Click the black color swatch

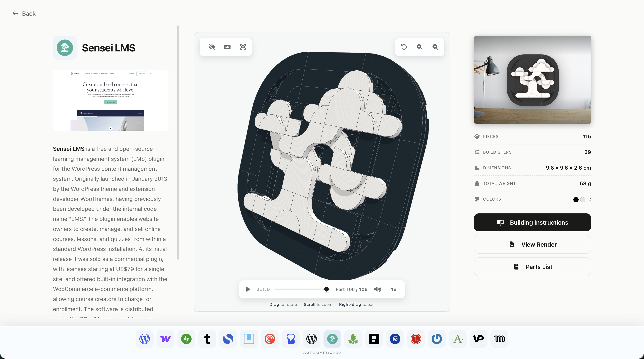pos(576,199)
